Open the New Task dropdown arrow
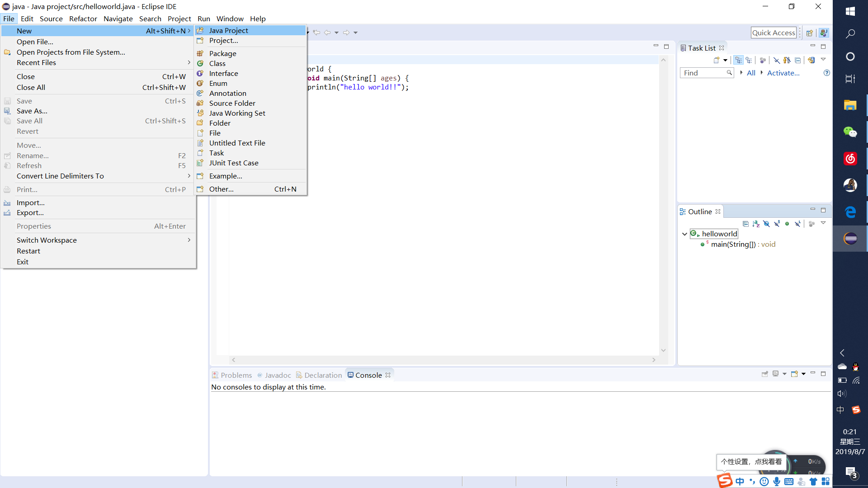The height and width of the screenshot is (488, 868). tap(725, 60)
